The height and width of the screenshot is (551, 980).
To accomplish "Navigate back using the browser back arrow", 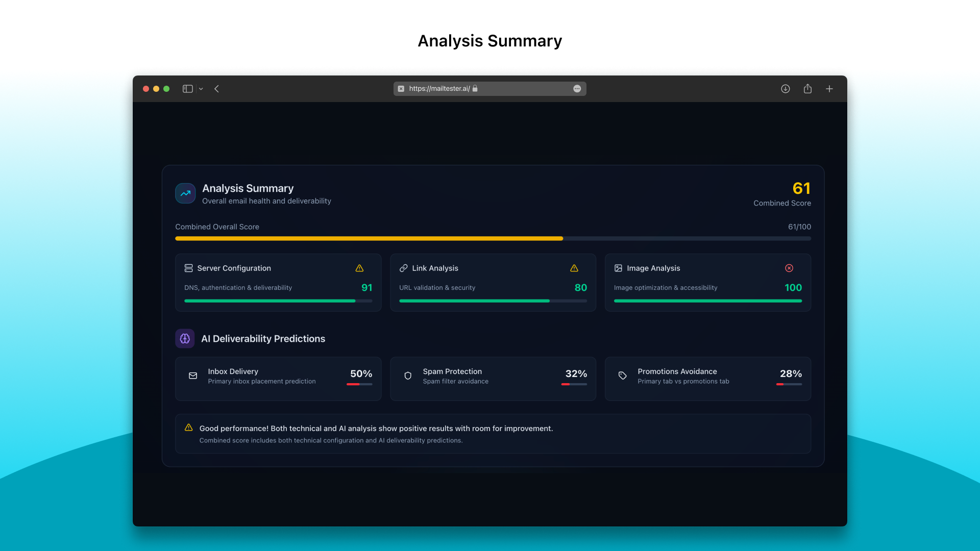I will pos(217,88).
